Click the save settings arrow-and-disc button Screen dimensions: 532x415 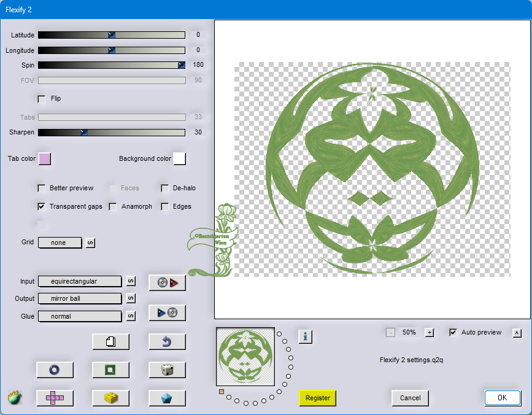click(168, 312)
